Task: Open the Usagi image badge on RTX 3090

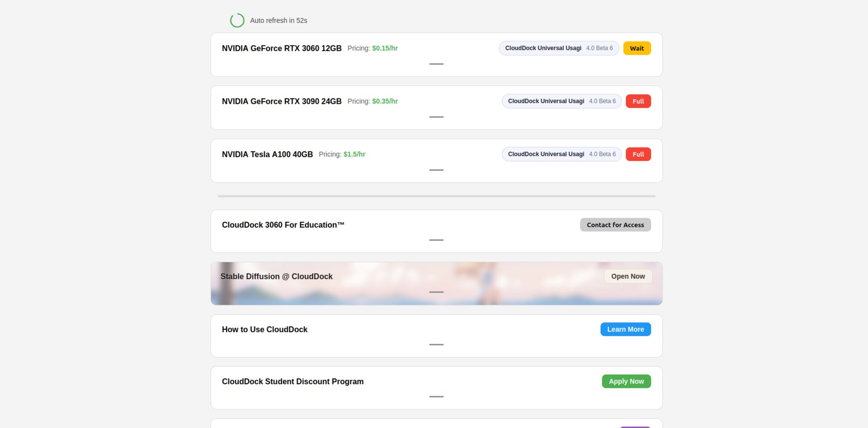Action: (x=561, y=101)
